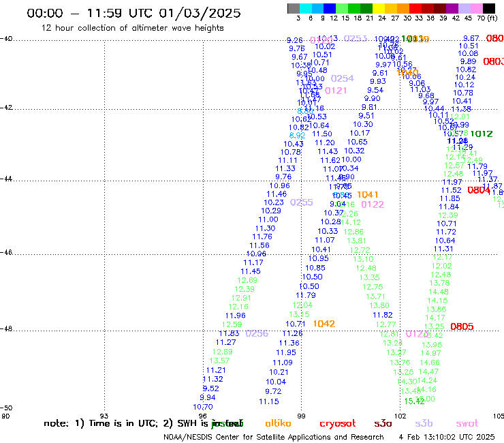Click the dark red 's3a' satellite label
Viewport: 504px width, 443px height.
[x=383, y=423]
